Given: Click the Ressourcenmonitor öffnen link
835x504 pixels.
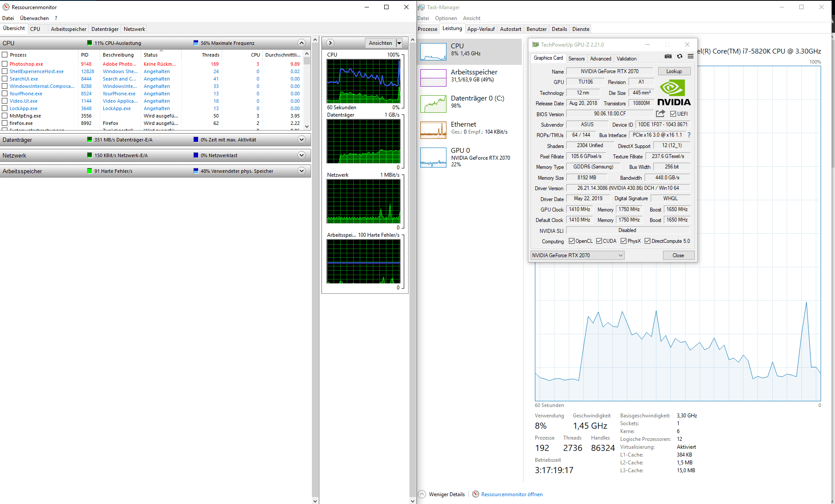Looking at the screenshot, I should (x=512, y=494).
